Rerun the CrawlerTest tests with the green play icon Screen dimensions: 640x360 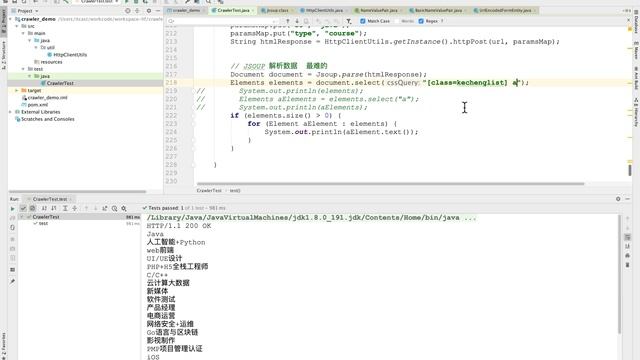(12, 209)
